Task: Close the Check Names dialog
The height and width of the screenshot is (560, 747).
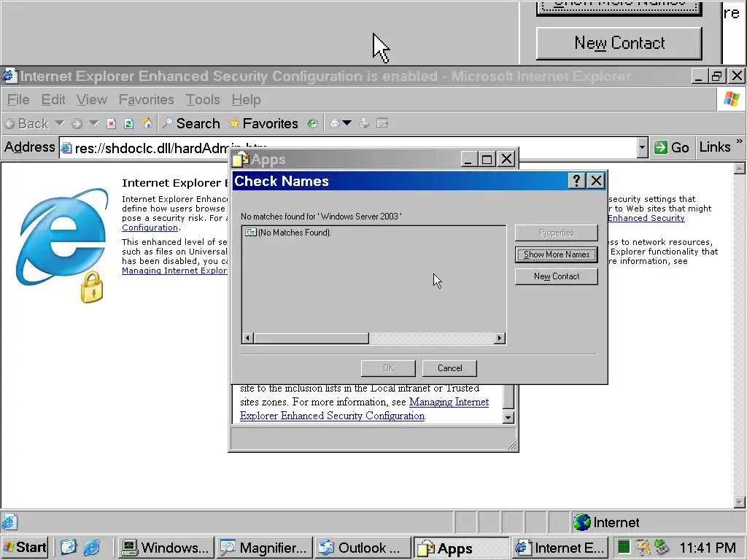Action: (x=597, y=181)
